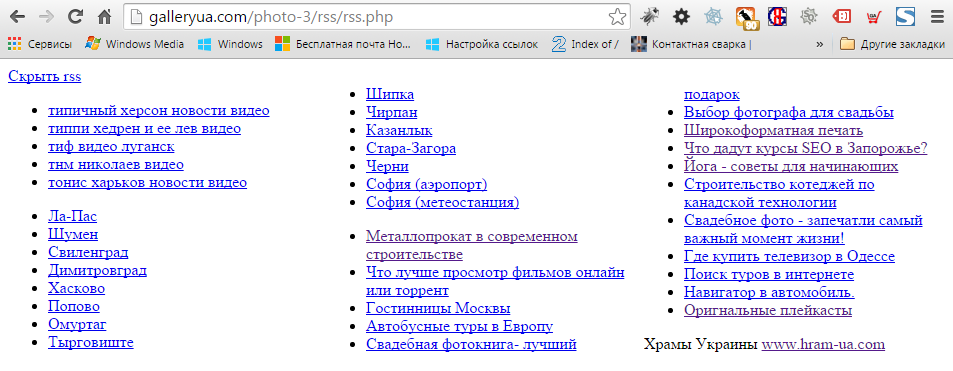953x371 pixels.
Task: Follow the Омуртаг link
Action: [77, 324]
